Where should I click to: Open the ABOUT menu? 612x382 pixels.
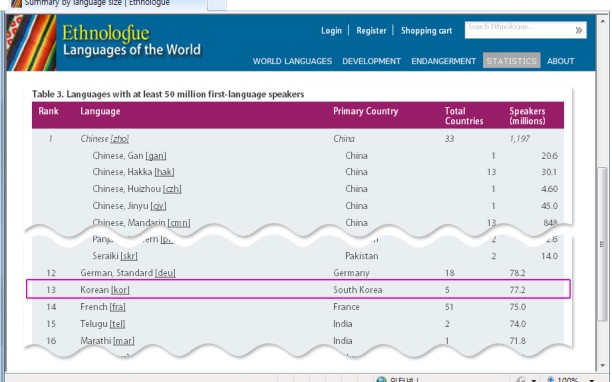click(560, 61)
